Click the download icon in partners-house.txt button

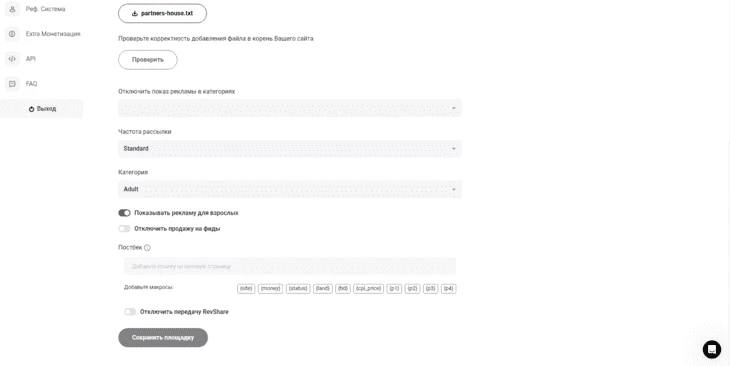135,14
